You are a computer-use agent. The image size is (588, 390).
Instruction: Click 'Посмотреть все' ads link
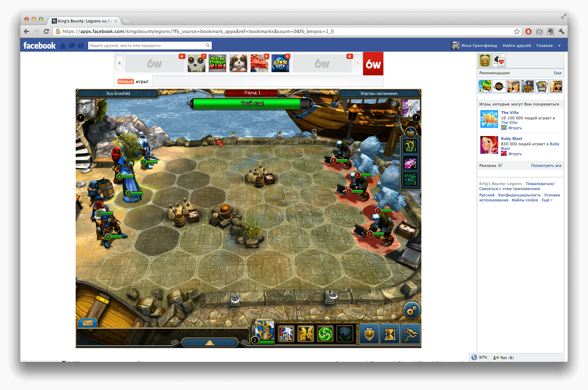546,166
